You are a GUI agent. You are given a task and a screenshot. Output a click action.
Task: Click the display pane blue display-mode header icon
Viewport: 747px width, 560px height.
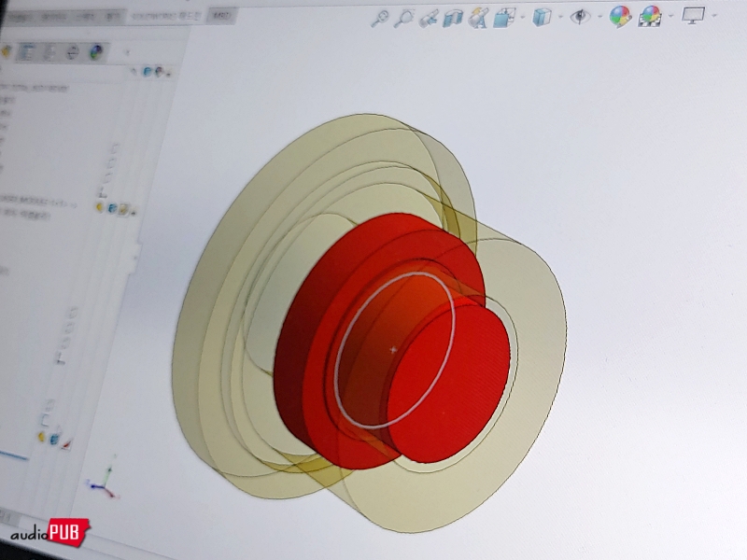coord(148,72)
